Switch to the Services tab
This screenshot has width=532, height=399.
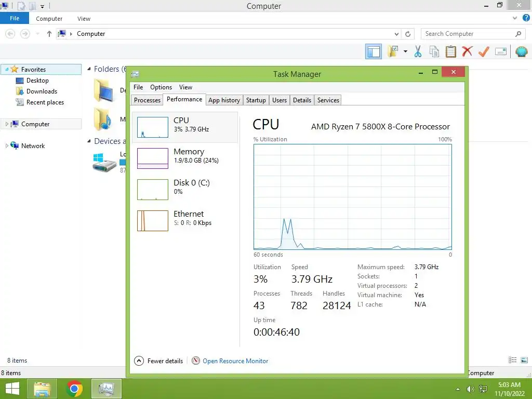pyautogui.click(x=328, y=100)
